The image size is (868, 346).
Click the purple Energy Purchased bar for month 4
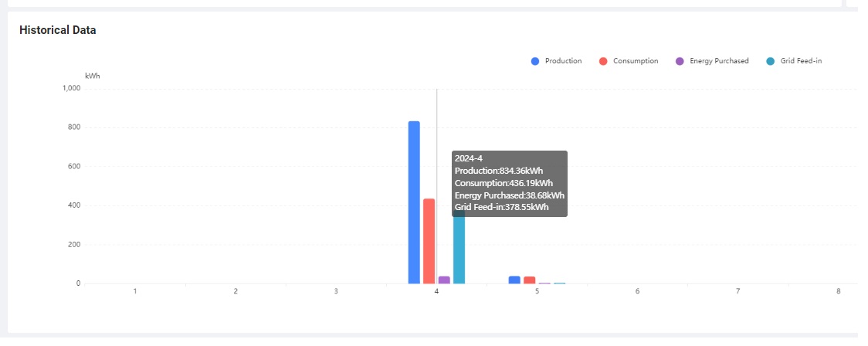point(444,280)
